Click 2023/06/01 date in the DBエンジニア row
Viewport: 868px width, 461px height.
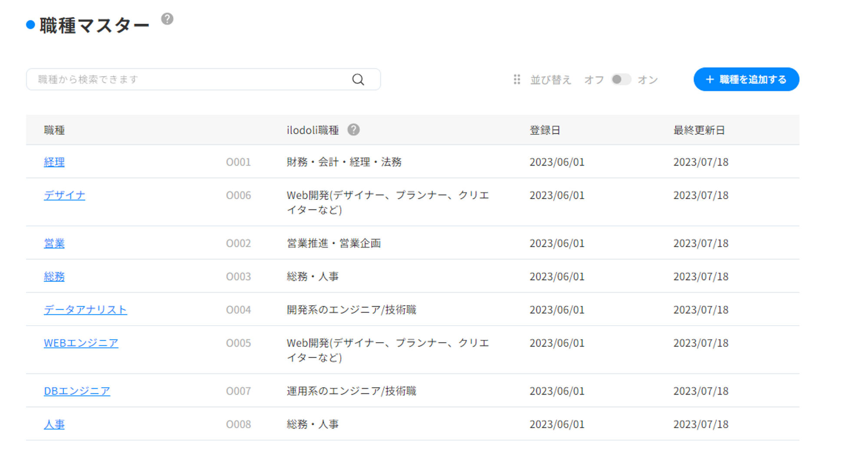[557, 391]
